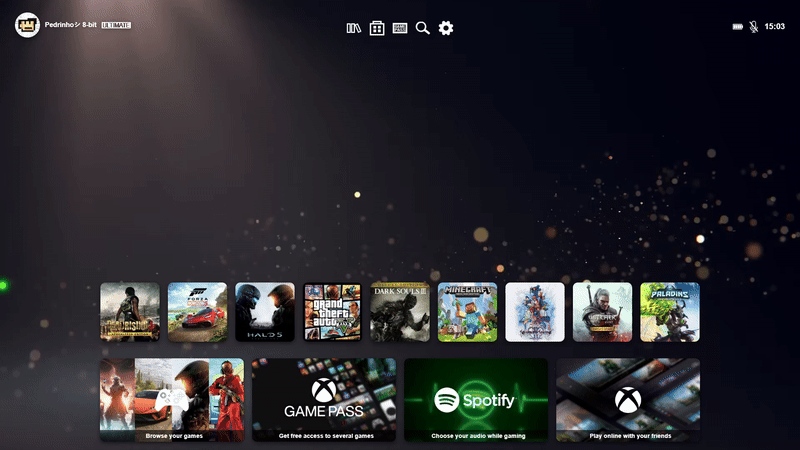Launch the Paladins game tile

(x=670, y=312)
